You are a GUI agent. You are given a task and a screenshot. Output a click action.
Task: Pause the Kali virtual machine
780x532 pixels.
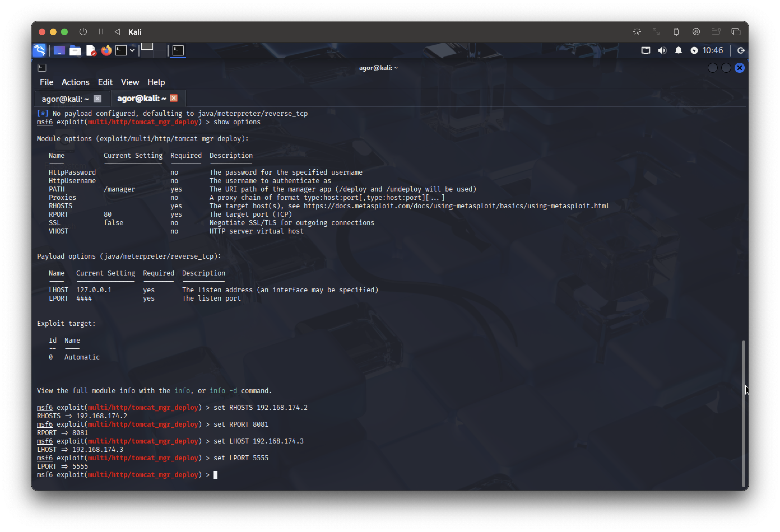(101, 32)
